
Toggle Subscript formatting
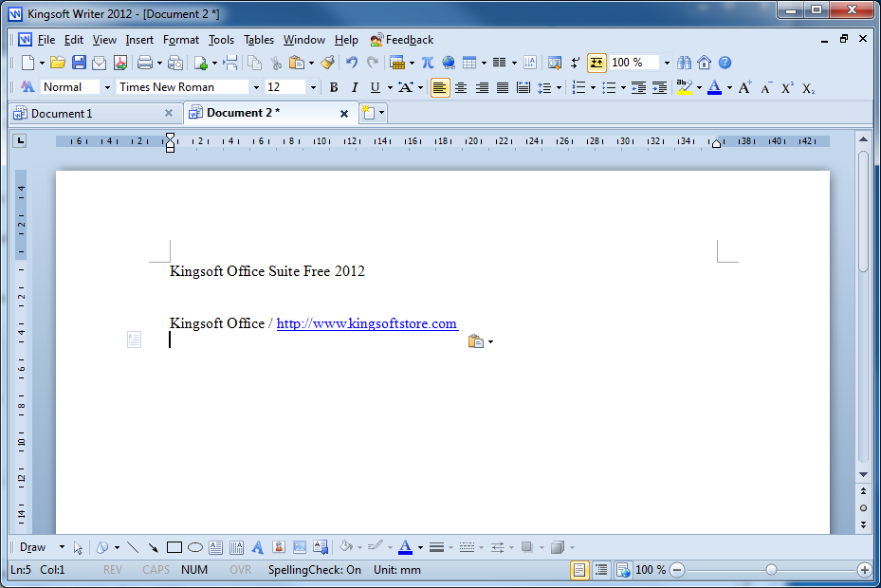click(x=808, y=87)
